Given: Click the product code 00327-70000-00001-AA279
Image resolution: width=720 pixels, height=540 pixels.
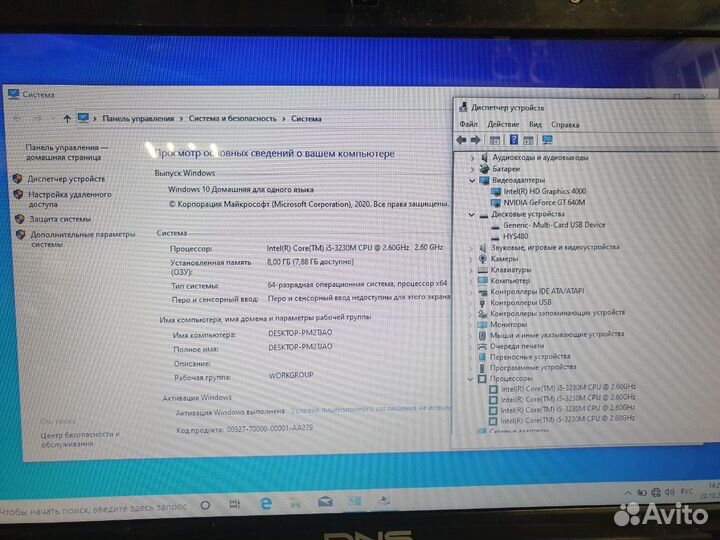Looking at the screenshot, I should click(x=270, y=429).
